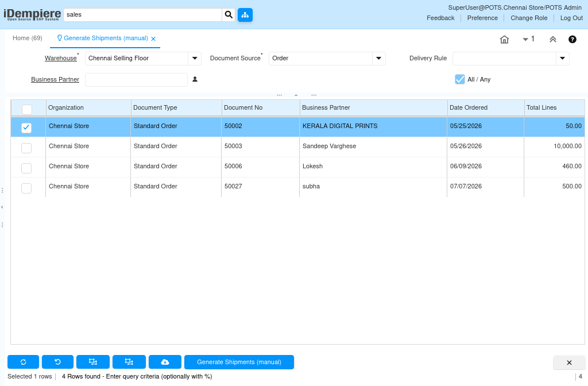Screen dimensions: 588x386
Task: Click the total lines 460.00 cell
Action: pyautogui.click(x=554, y=166)
